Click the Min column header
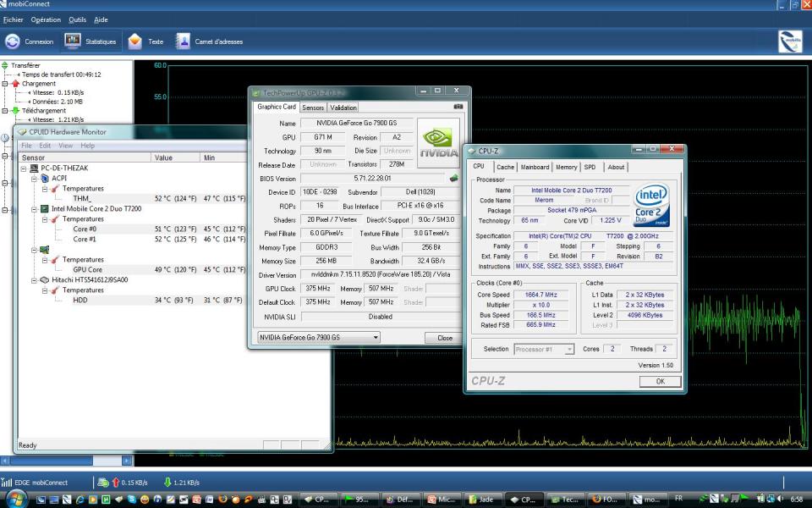Screen dimensions: 812x508 223,157
